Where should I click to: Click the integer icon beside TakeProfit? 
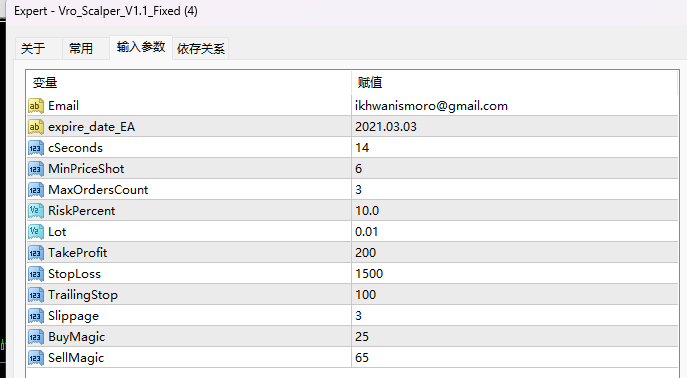[35, 253]
